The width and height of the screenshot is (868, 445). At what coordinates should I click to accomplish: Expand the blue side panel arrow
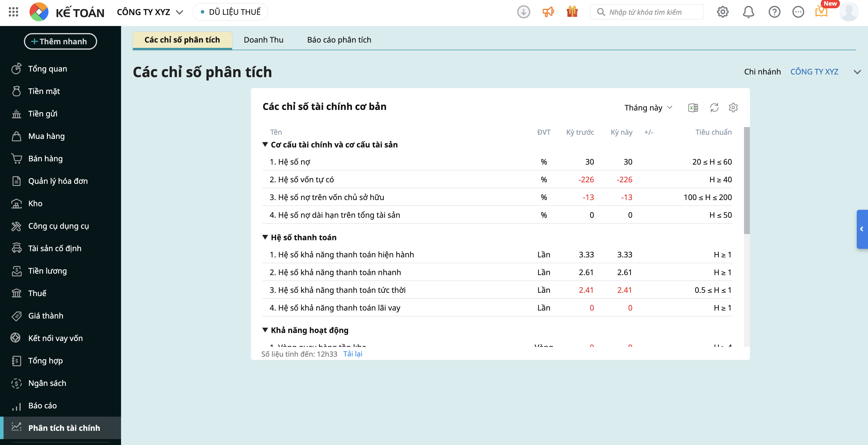[862, 229]
